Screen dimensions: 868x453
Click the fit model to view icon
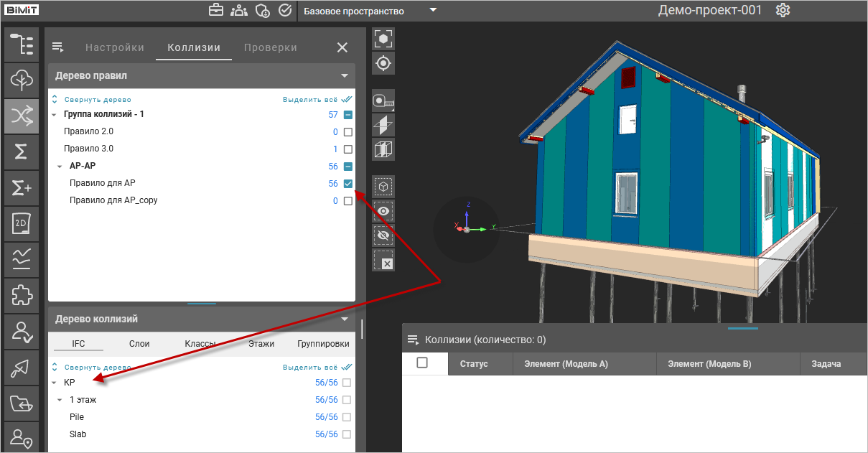(x=383, y=39)
